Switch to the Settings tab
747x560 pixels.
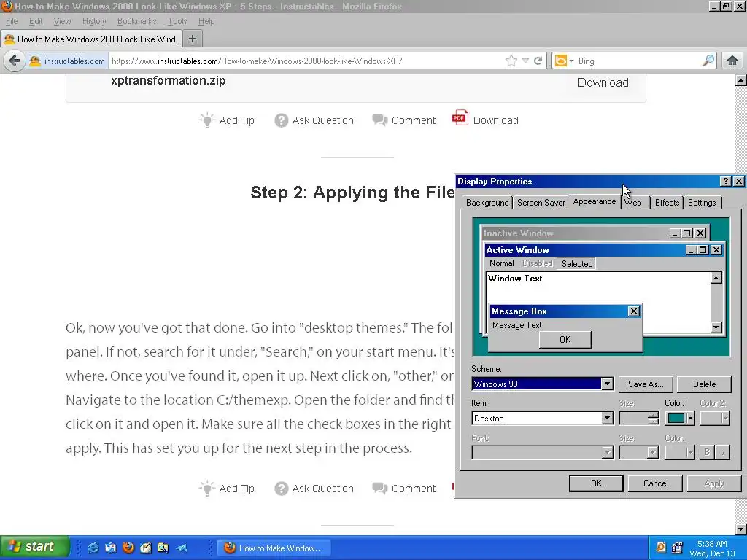pos(702,203)
